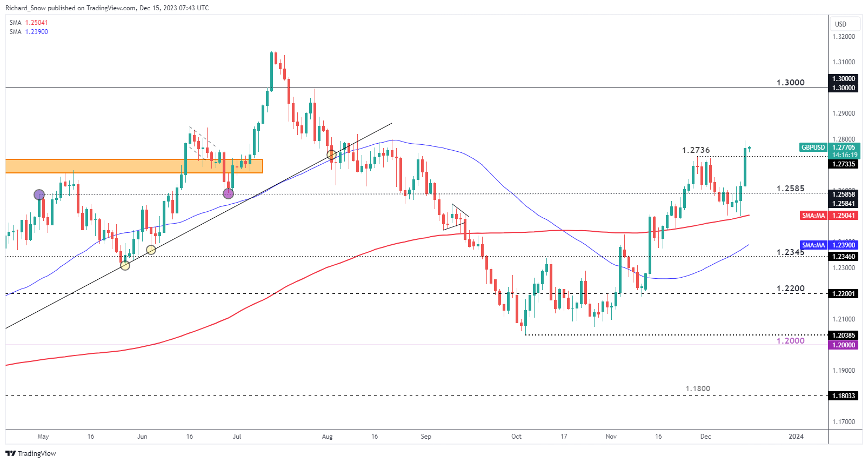
Task: Click the orange shaded rectangle zone
Action: coord(134,166)
